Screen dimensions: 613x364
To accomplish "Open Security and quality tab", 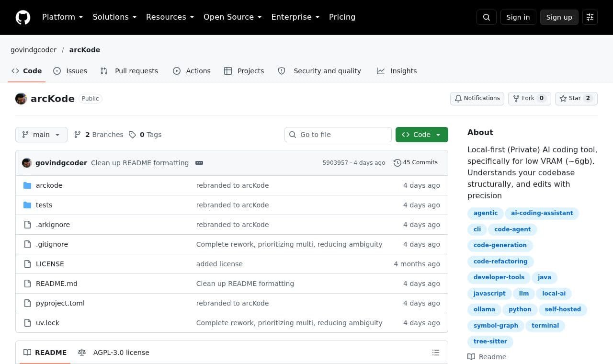I will click(x=319, y=71).
